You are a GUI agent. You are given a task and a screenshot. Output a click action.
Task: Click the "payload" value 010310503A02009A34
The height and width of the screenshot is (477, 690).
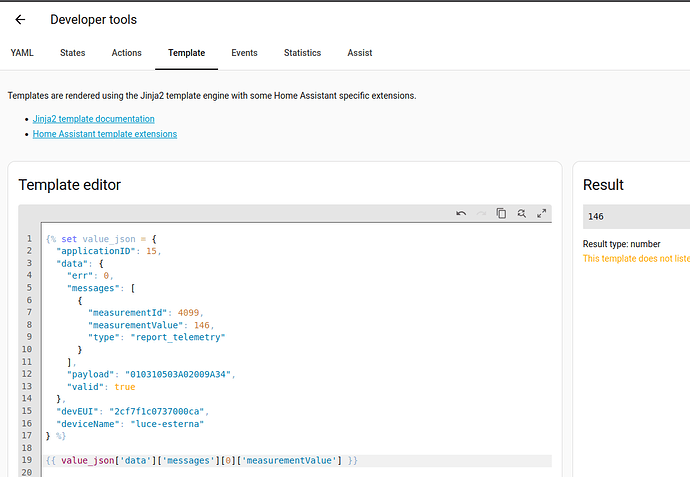click(178, 374)
